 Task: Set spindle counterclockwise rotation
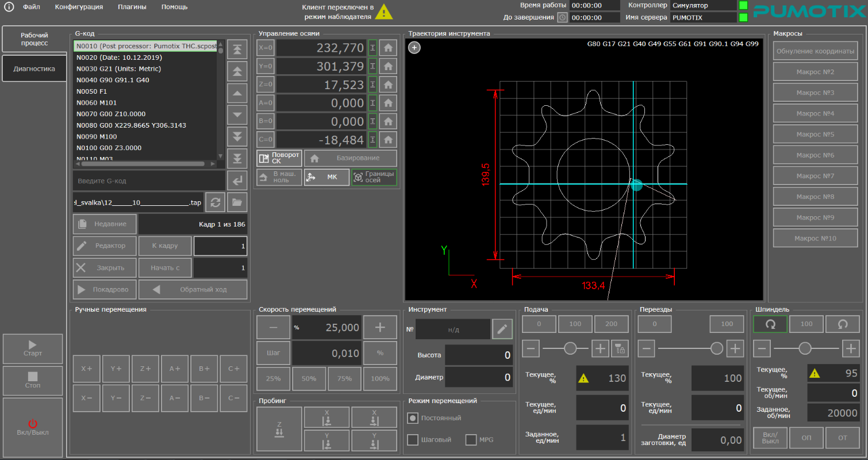click(843, 324)
